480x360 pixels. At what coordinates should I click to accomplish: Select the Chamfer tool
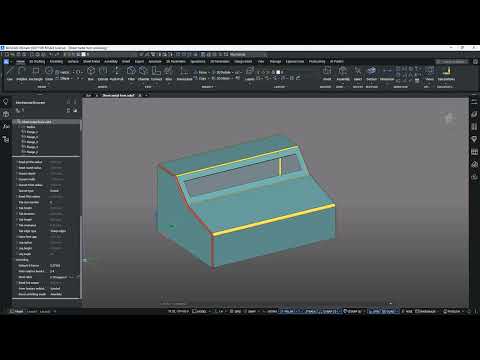pyautogui.click(x=143, y=74)
